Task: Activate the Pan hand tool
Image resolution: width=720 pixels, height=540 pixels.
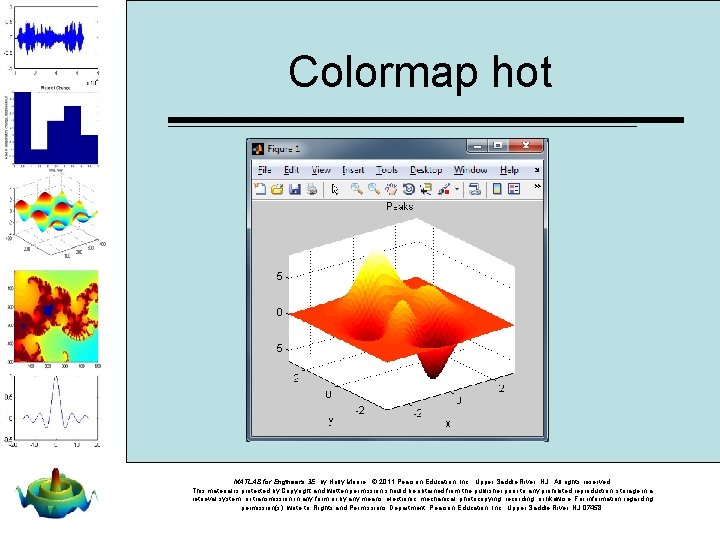Action: (x=391, y=189)
